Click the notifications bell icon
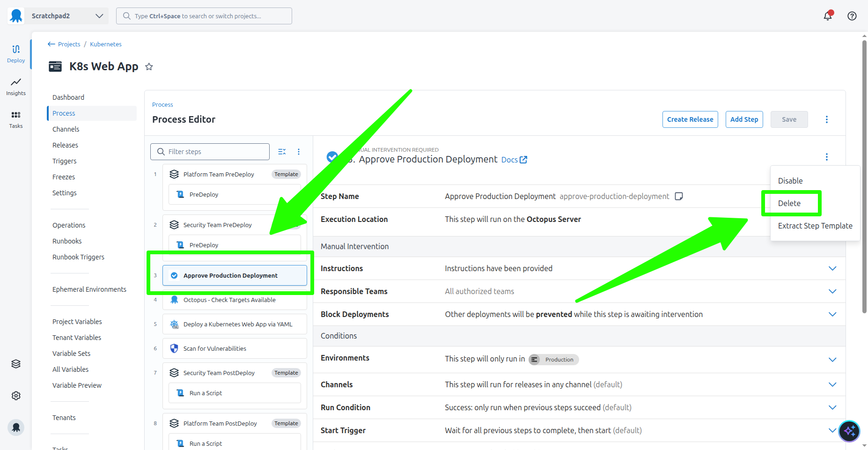This screenshot has height=450, width=868. [827, 16]
